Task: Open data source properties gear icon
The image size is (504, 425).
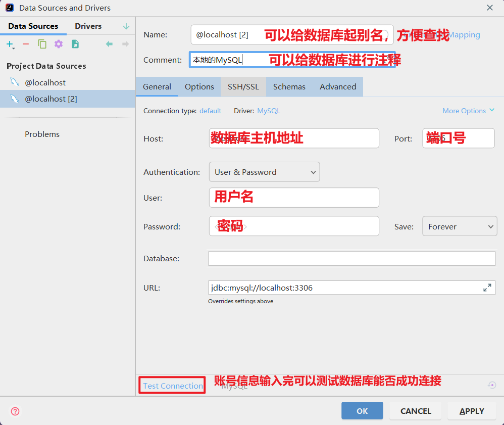Action: [x=59, y=44]
